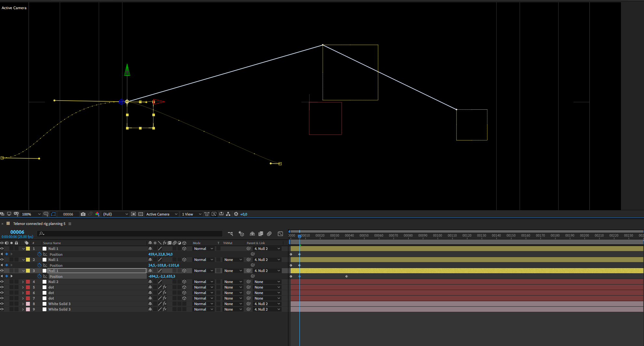Image resolution: width=644 pixels, height=346 pixels.
Task: Toggle the transparency grid
Action: [x=141, y=214]
